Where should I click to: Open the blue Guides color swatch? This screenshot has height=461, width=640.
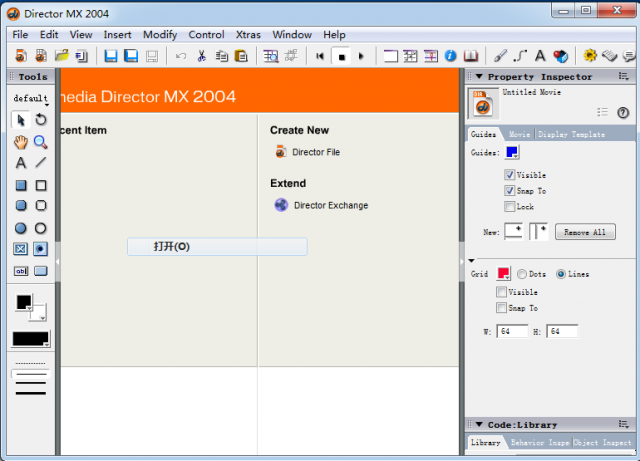pos(512,152)
